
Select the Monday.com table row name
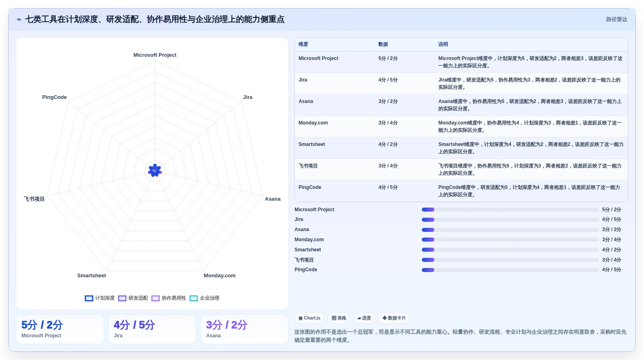click(313, 123)
